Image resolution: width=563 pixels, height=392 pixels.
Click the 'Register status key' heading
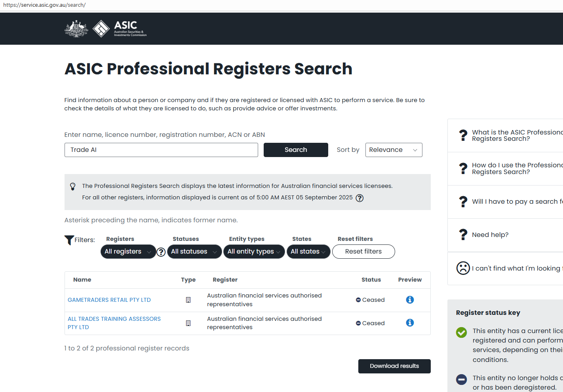click(x=488, y=312)
